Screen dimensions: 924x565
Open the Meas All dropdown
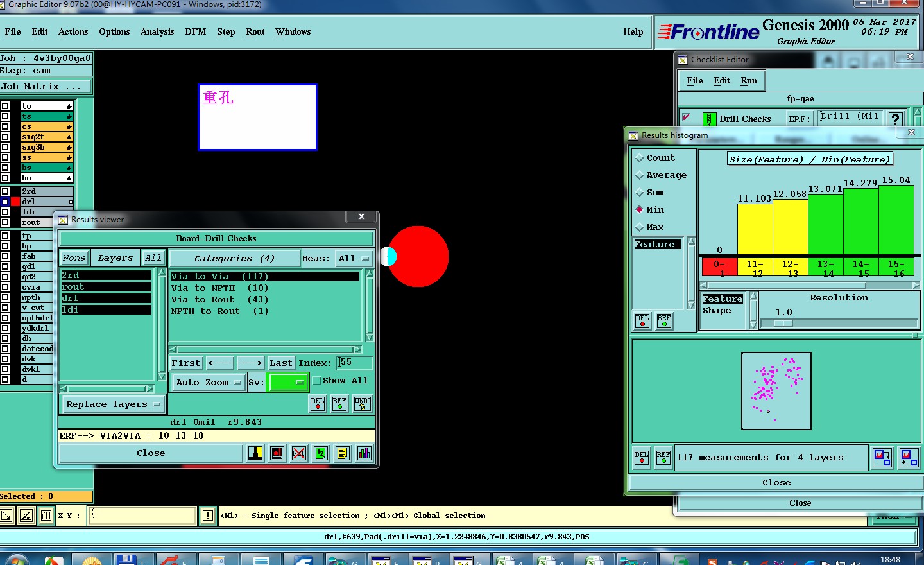point(354,258)
